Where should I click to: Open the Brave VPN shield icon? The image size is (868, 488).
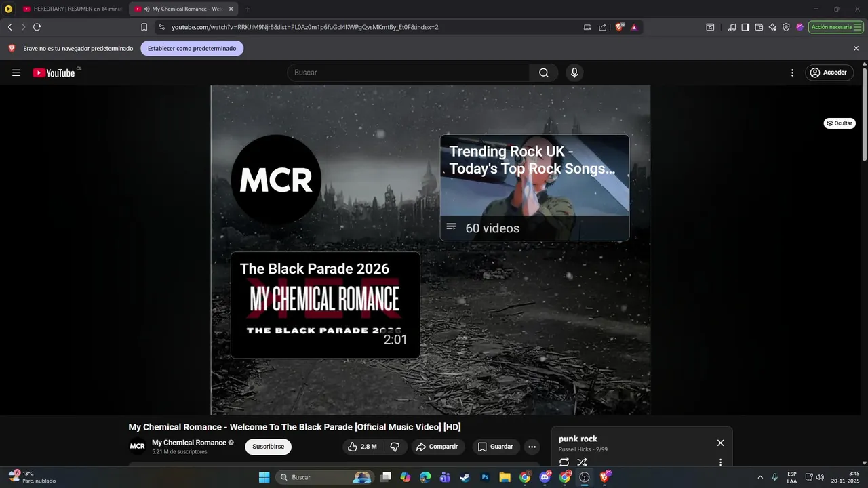(786, 27)
